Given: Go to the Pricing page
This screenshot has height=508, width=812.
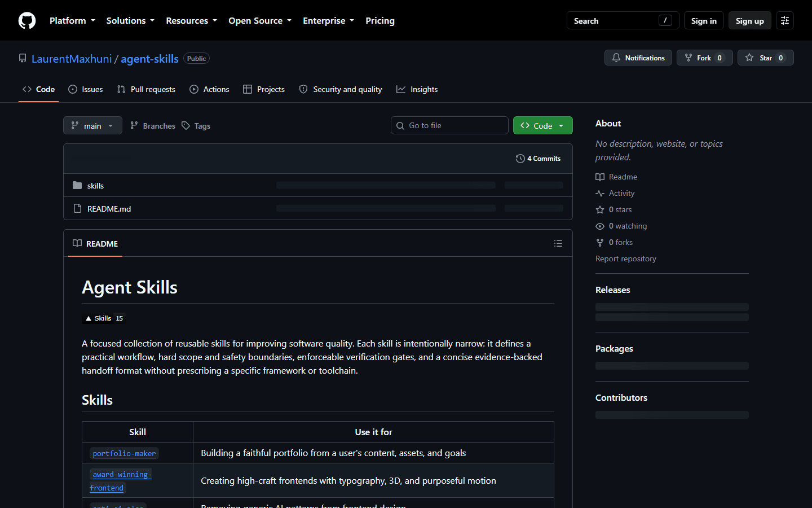Looking at the screenshot, I should (380, 20).
